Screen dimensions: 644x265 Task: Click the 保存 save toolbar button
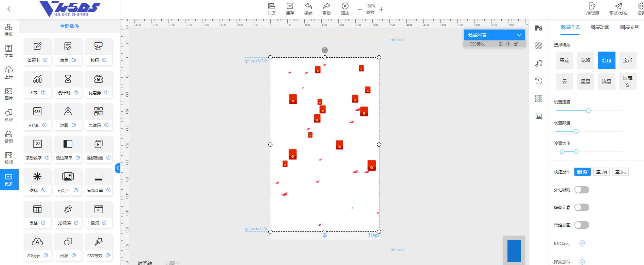click(290, 9)
